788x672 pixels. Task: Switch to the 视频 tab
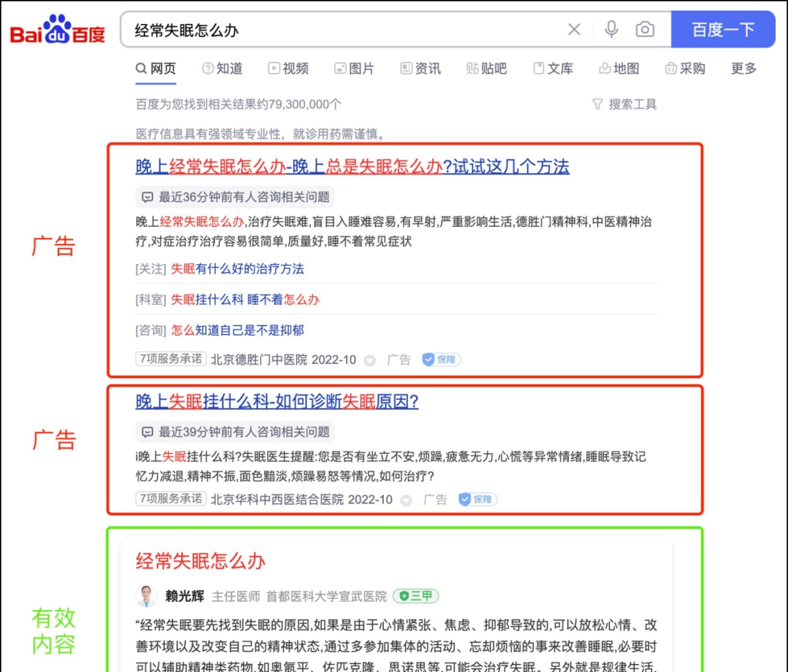288,69
